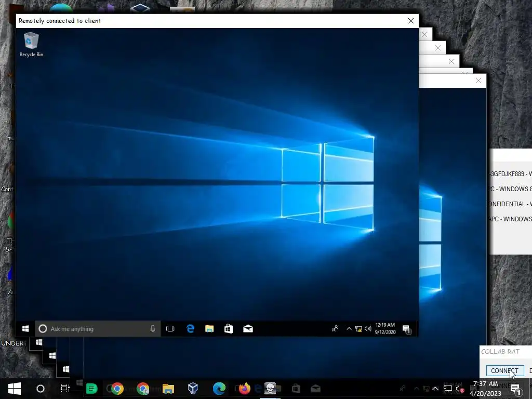Expand hidden tray icons on the remote taskbar
532x399 pixels.
(349, 329)
